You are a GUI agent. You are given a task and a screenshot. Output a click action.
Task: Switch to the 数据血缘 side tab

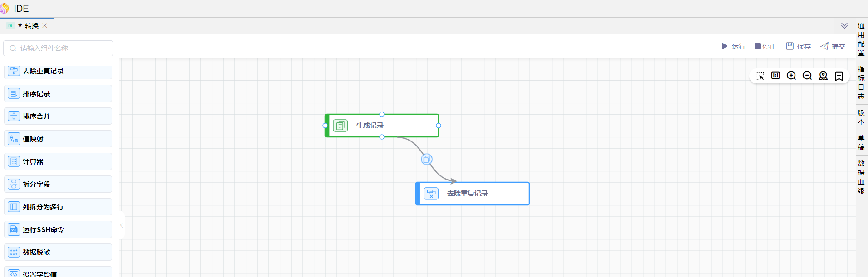(x=861, y=177)
